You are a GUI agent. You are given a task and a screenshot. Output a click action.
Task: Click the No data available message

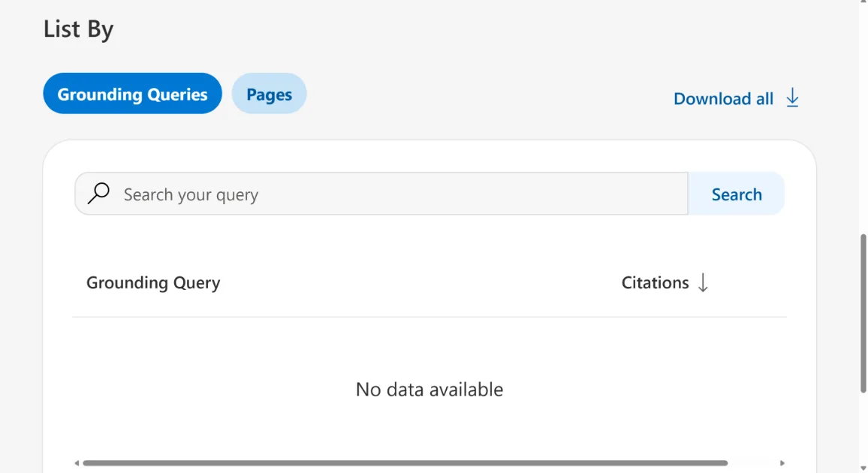(429, 389)
